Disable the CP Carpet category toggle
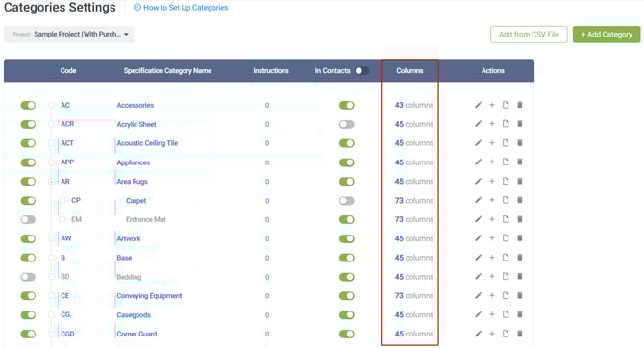The image size is (644, 348). click(x=28, y=201)
